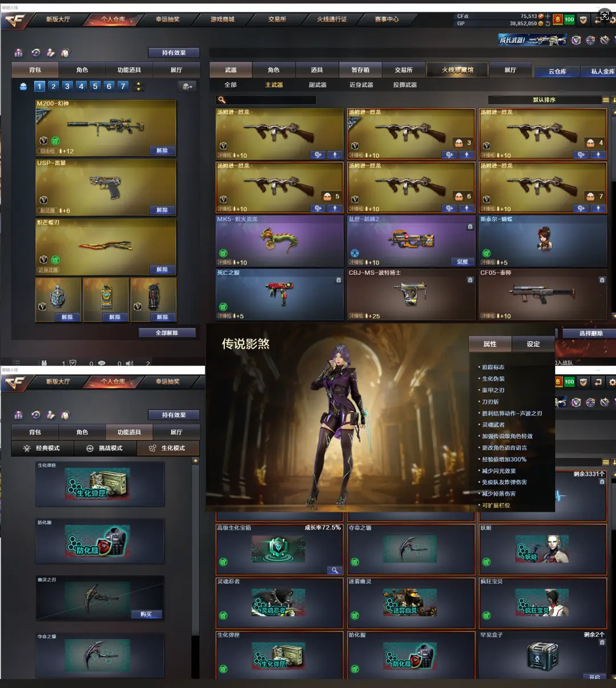Click the lock icon on 死亡之眼 card

(x=339, y=280)
